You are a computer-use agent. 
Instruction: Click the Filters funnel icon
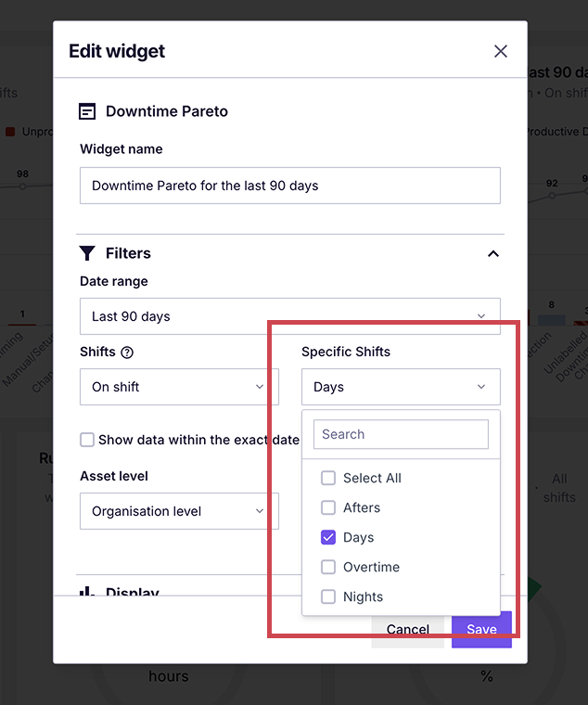click(x=87, y=253)
